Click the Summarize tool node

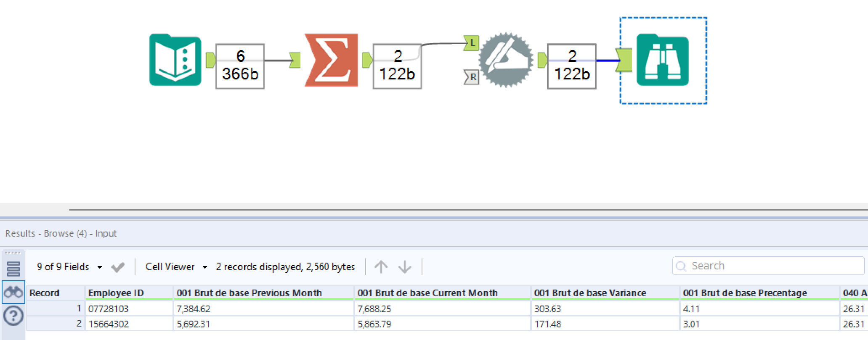[x=331, y=60]
